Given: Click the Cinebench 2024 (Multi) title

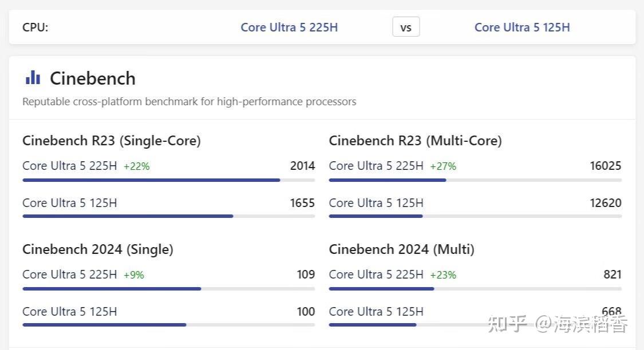Looking at the screenshot, I should pyautogui.click(x=401, y=249).
